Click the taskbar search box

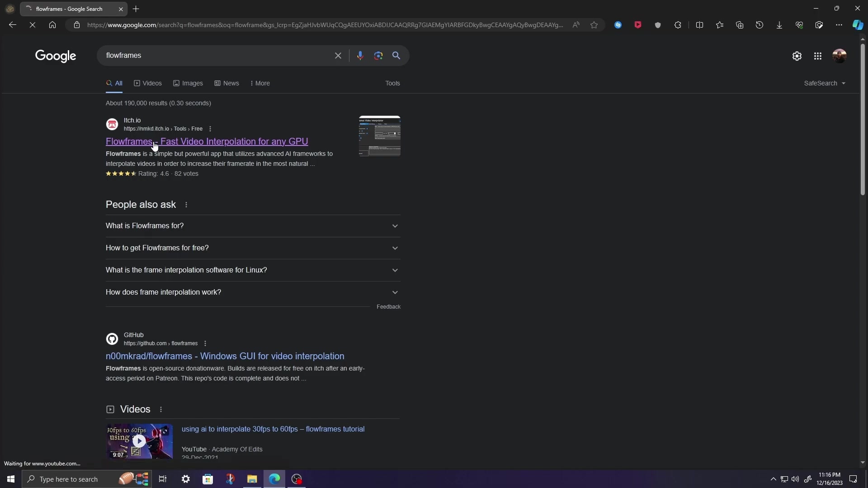86,479
